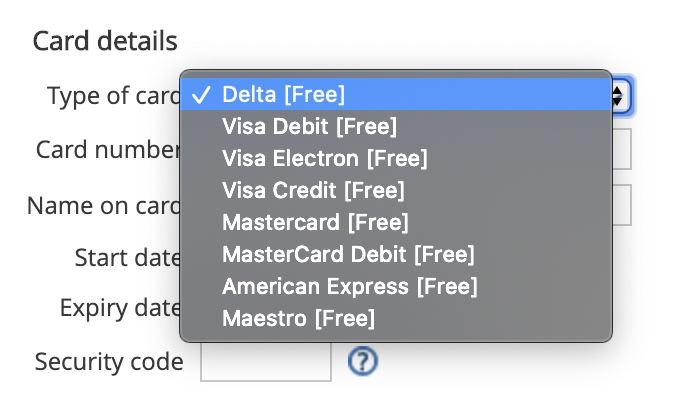Choose Visa Debit [Free] card type
Screen dimensions: 676x414
coord(396,126)
